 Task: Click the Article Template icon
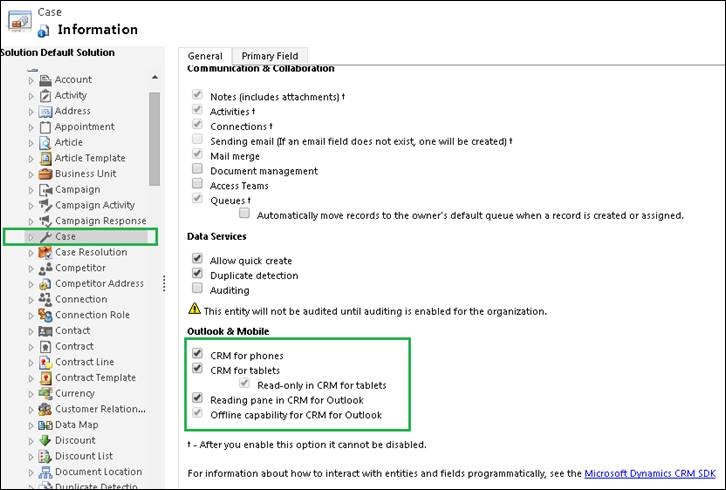pos(45,159)
